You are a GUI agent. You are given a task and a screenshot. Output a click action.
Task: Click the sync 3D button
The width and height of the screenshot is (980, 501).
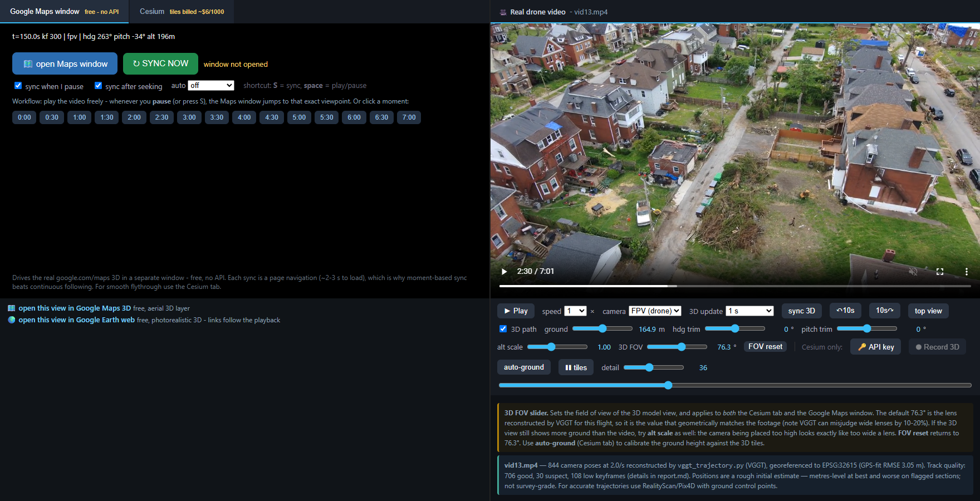(801, 311)
